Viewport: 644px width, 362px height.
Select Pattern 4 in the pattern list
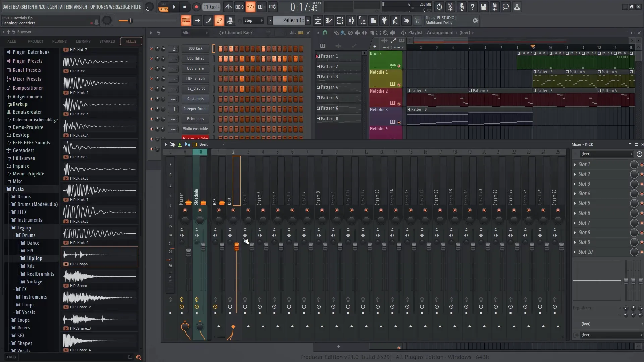point(338,87)
